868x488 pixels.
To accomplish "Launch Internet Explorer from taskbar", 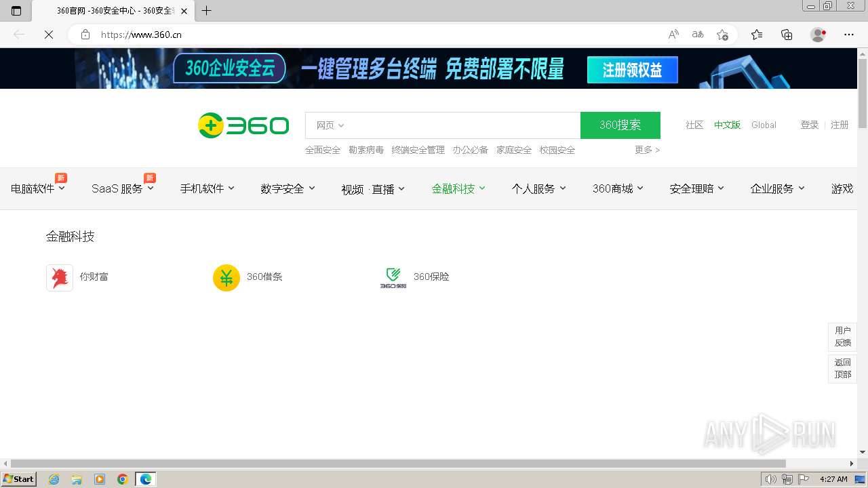I will [54, 479].
